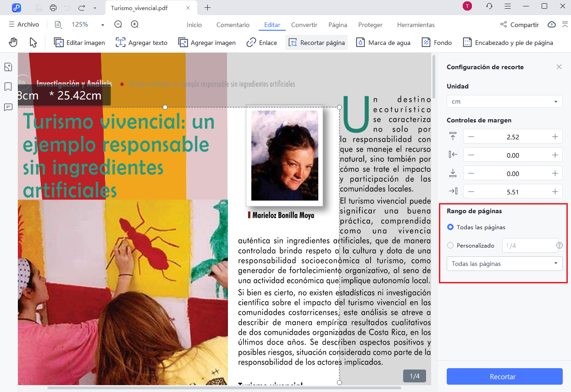Screen dimensions: 571x392
Task: Open the zoom level dropdown at 125%
Action: 92,24
